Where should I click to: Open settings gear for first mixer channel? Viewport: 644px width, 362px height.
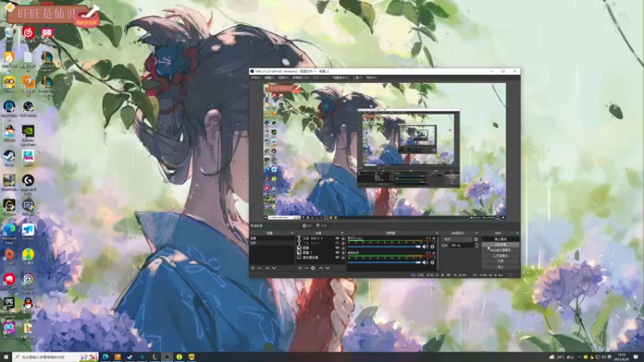point(432,247)
